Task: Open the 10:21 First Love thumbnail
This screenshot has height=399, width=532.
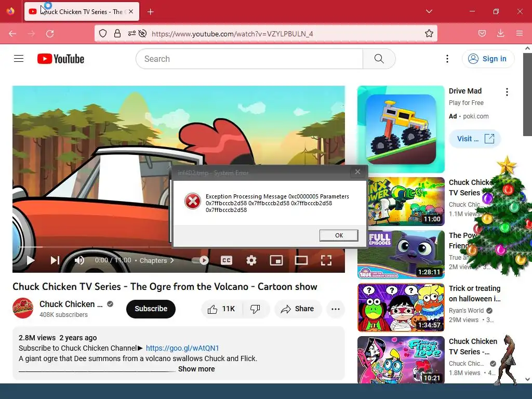Action: click(x=401, y=360)
